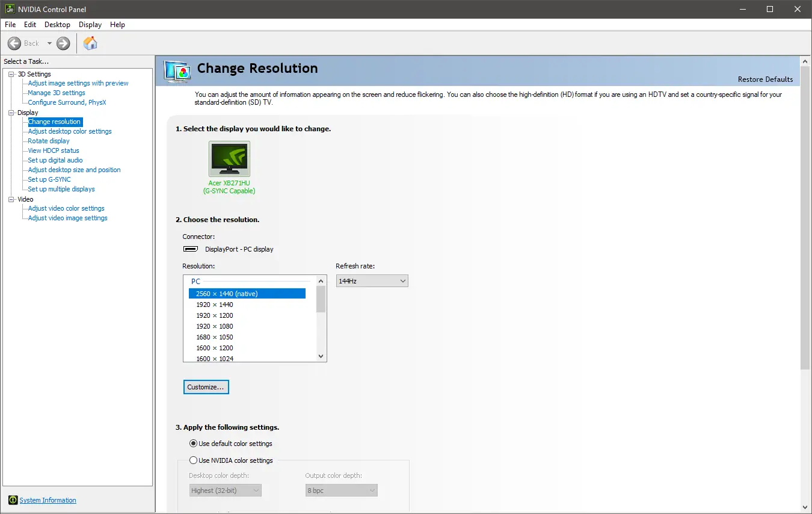Viewport: 812px width, 514px height.
Task: Open Set up multiple displays
Action: tap(61, 189)
